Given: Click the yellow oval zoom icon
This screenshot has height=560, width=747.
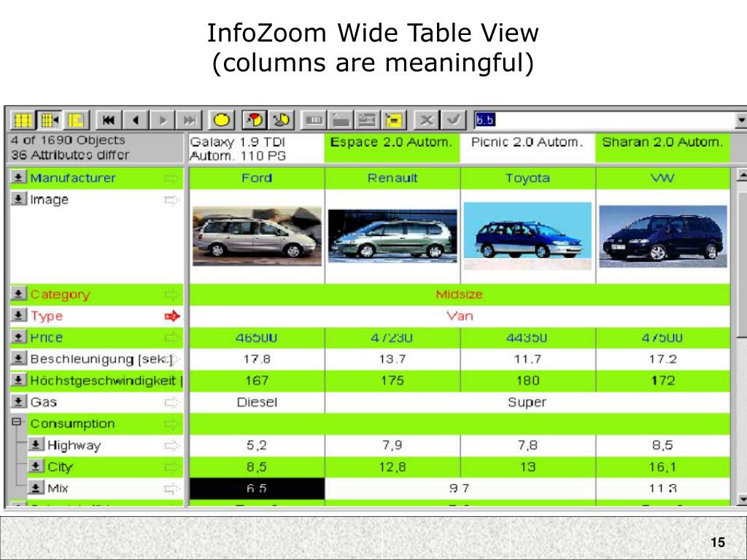Looking at the screenshot, I should (222, 119).
